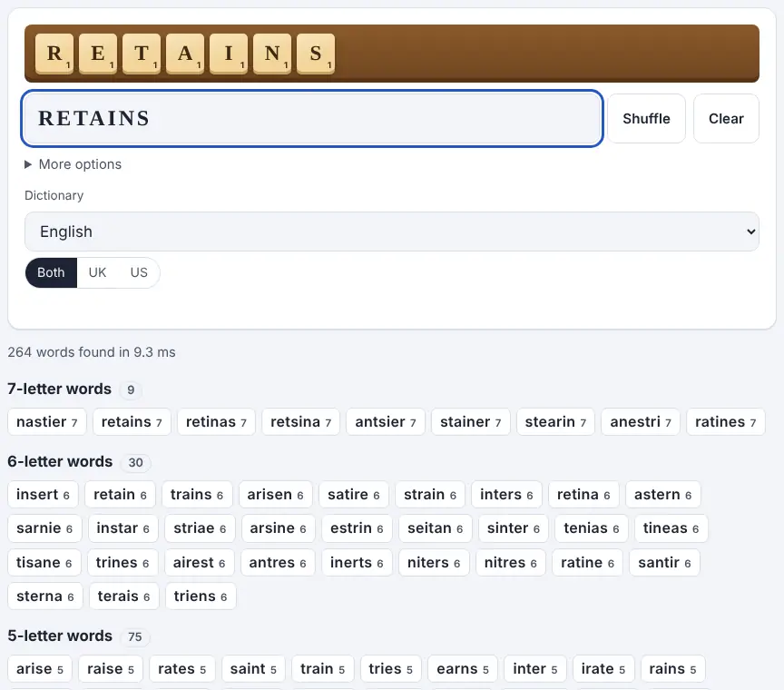Open the word anestri
Viewport: 784px width, 690px height.
pos(641,422)
